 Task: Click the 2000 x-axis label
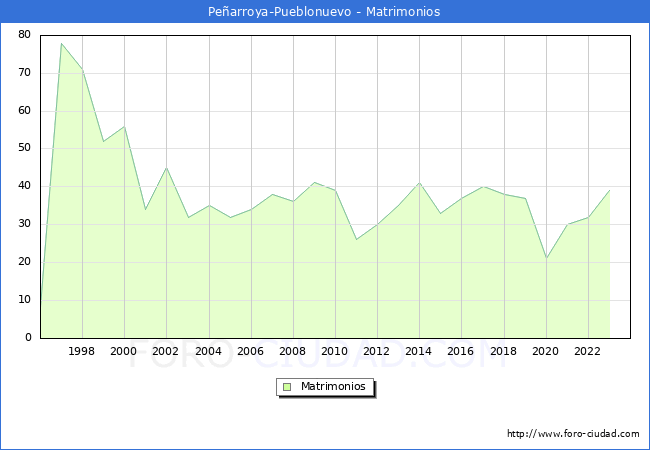pyautogui.click(x=123, y=351)
